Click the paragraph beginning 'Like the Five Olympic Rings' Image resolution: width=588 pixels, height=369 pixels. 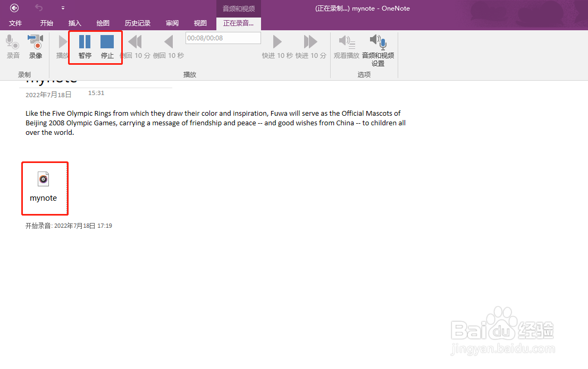point(216,123)
